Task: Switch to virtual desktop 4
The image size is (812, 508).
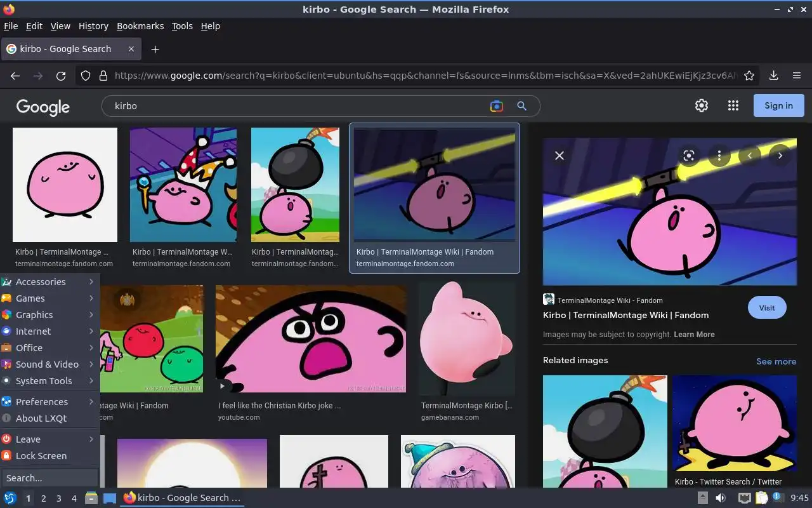Action: click(x=74, y=498)
